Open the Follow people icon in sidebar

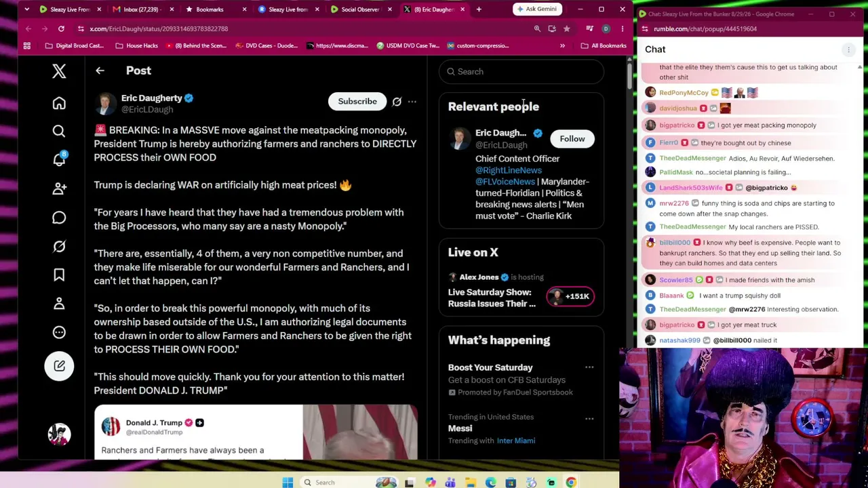tap(59, 188)
